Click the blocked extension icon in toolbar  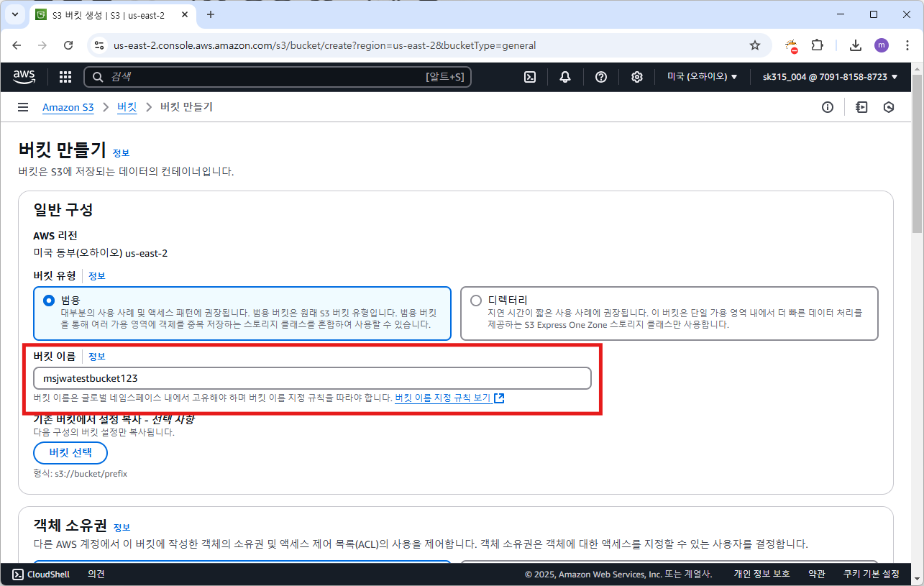(x=791, y=46)
